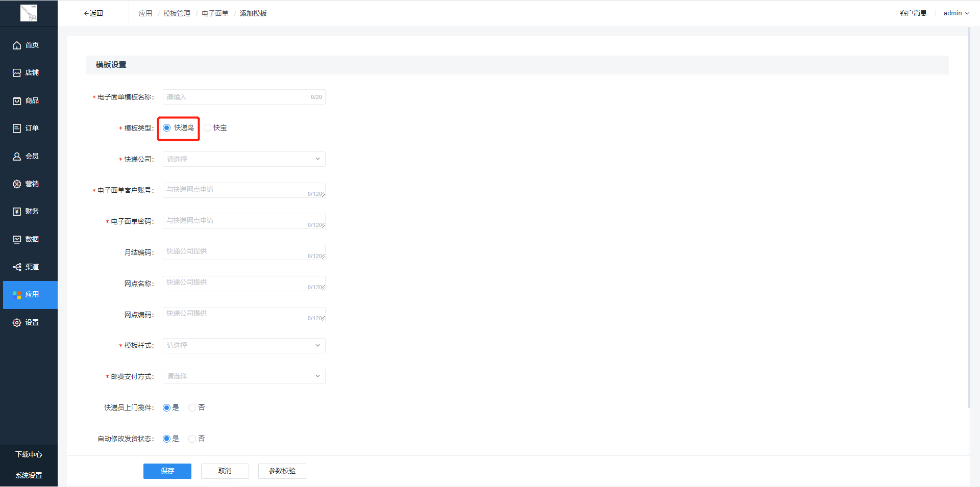The height and width of the screenshot is (487, 980).
Task: Open 下载中心 in the sidebar
Action: point(29,454)
